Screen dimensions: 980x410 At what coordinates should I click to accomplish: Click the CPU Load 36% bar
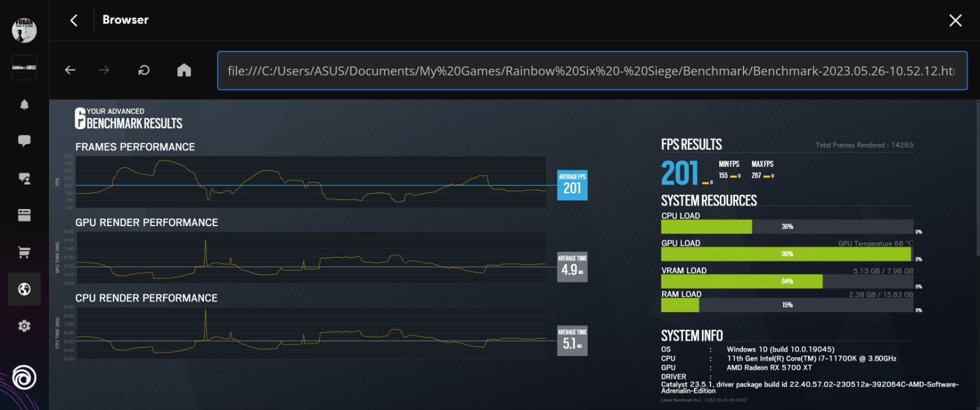(787, 227)
